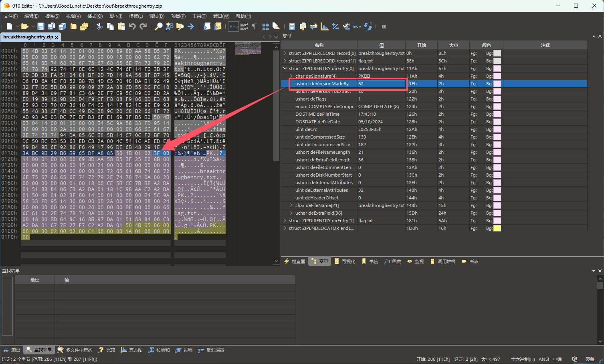
Task: Select the ushort deFlags row
Action: [x=434, y=99]
